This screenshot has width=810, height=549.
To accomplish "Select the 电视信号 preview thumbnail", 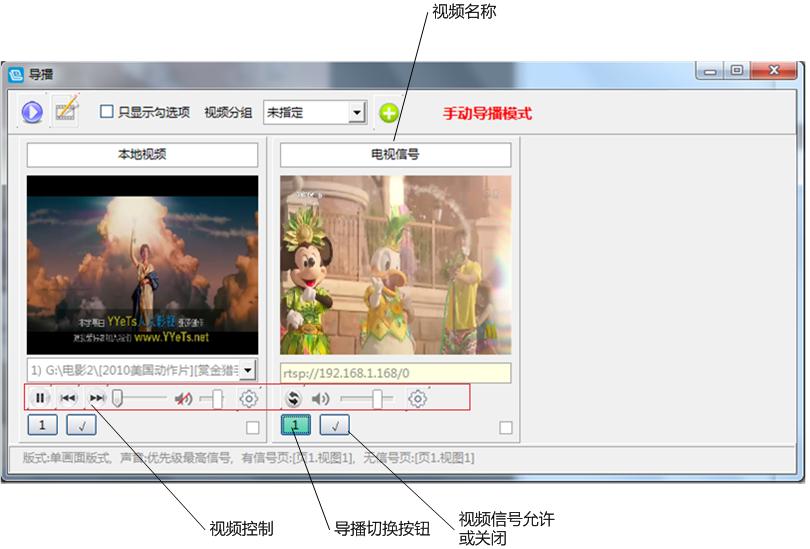I will (x=395, y=265).
